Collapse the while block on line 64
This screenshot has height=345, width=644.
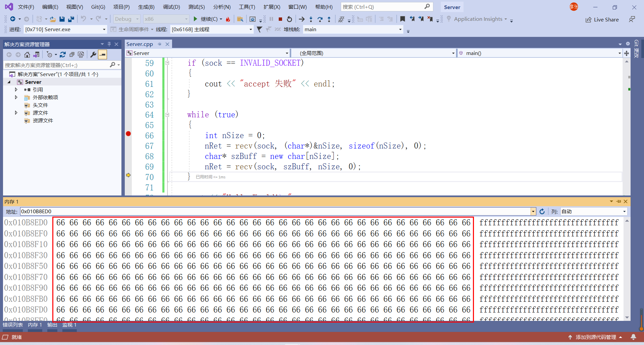coord(167,115)
